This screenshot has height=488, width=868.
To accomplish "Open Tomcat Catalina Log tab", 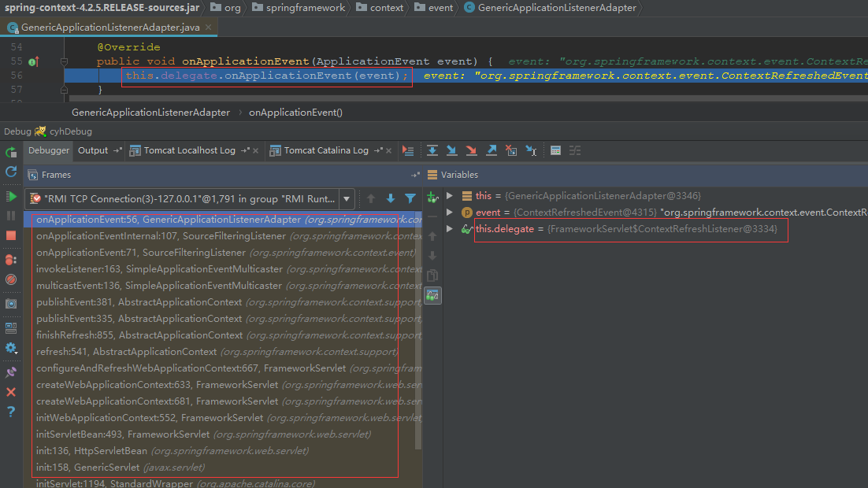I will (326, 150).
